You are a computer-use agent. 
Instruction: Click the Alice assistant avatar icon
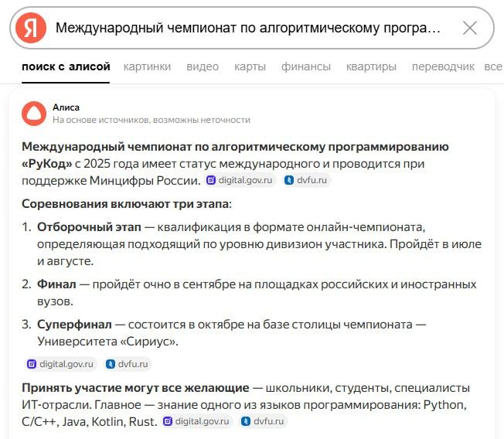(34, 114)
